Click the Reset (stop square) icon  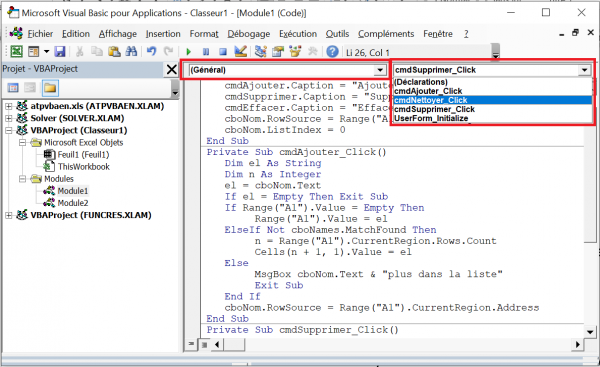point(223,51)
